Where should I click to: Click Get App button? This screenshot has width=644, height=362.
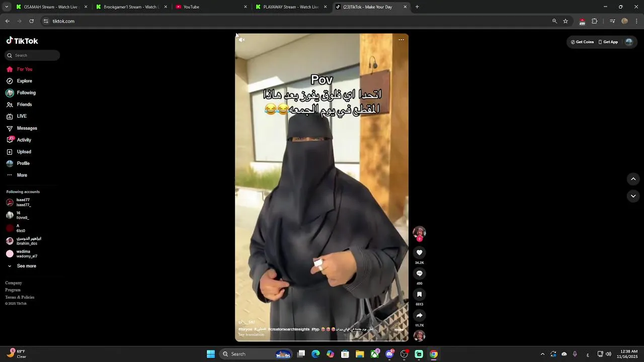click(608, 42)
